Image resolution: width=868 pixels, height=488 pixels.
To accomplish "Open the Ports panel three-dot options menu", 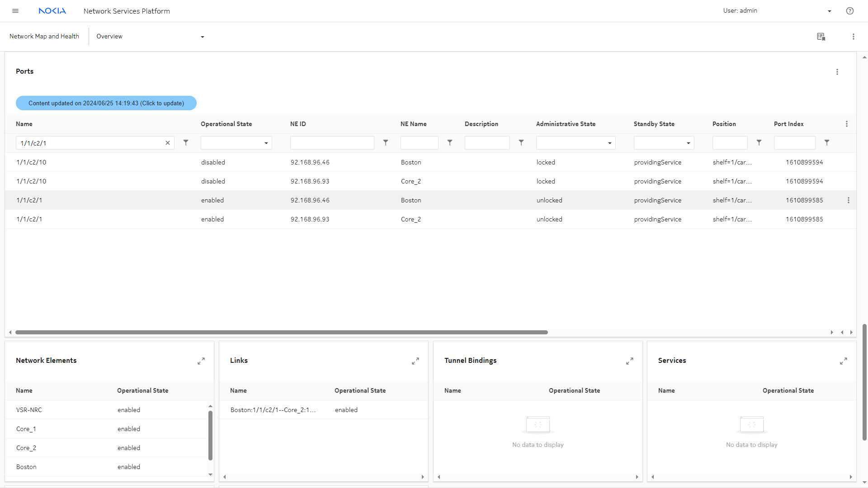I will [x=837, y=72].
